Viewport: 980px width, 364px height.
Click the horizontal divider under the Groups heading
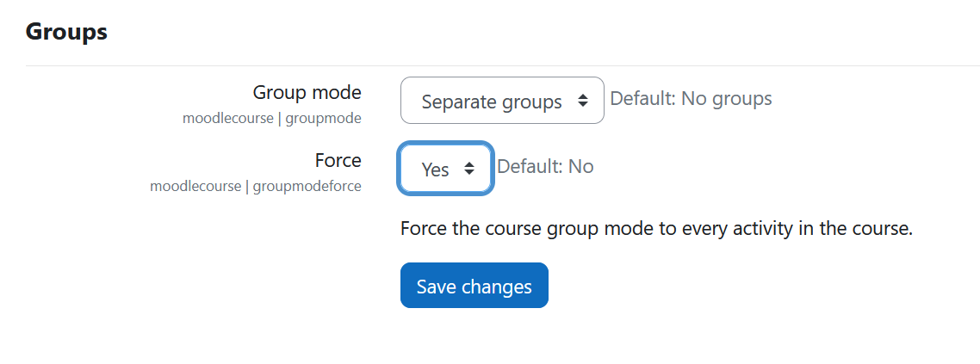click(503, 65)
